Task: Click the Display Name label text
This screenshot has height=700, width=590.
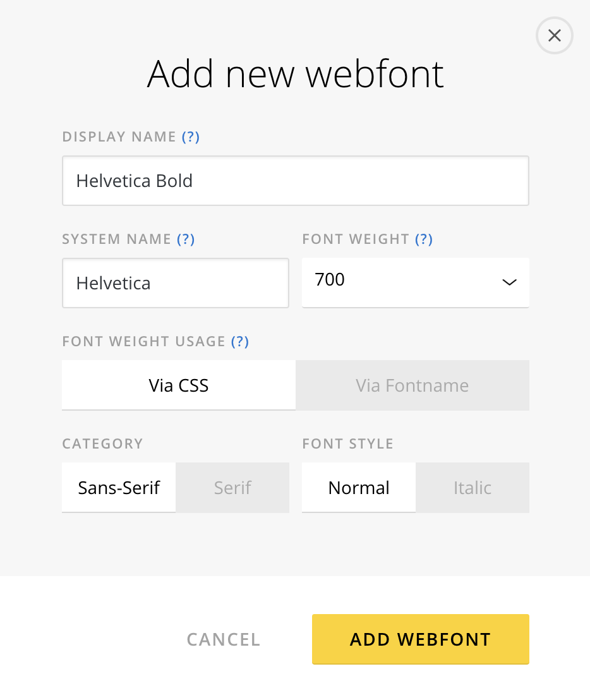Action: pyautogui.click(x=119, y=137)
